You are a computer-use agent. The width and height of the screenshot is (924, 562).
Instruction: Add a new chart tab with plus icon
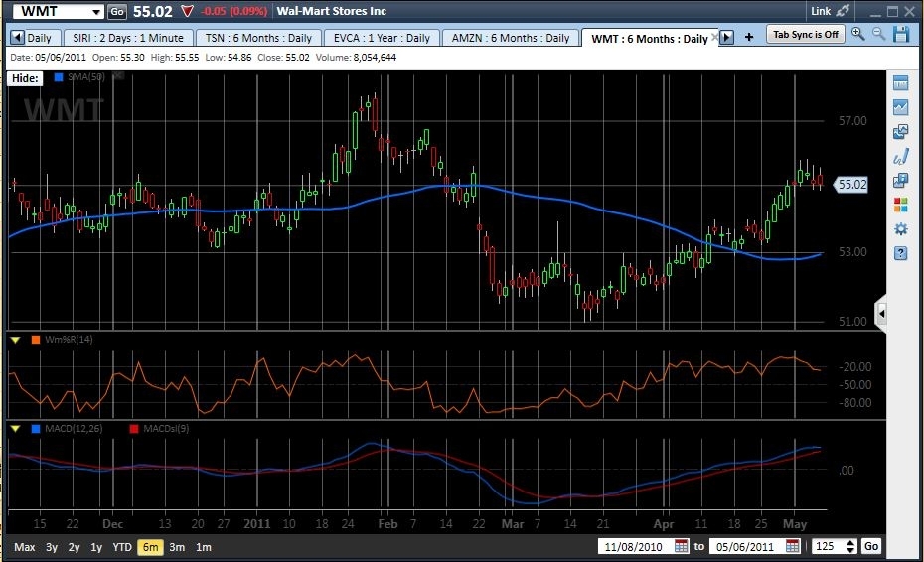click(x=749, y=37)
